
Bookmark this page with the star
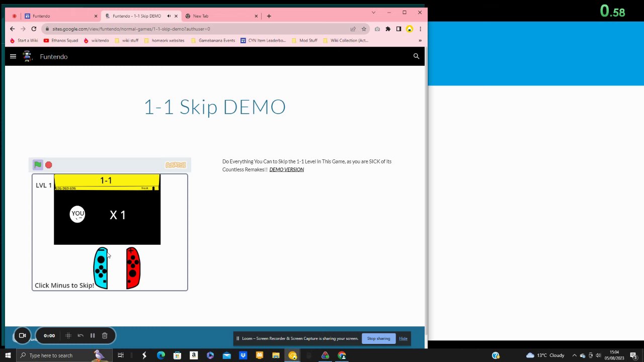pos(364,29)
